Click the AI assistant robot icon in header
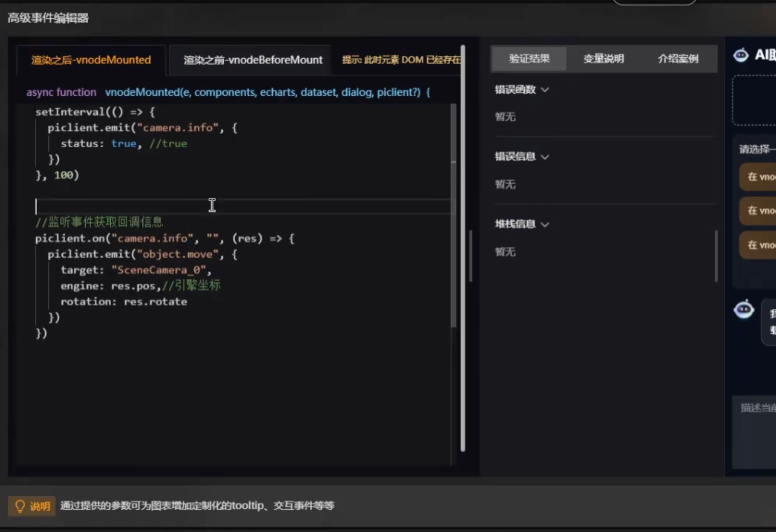The width and height of the screenshot is (776, 532). click(x=741, y=55)
